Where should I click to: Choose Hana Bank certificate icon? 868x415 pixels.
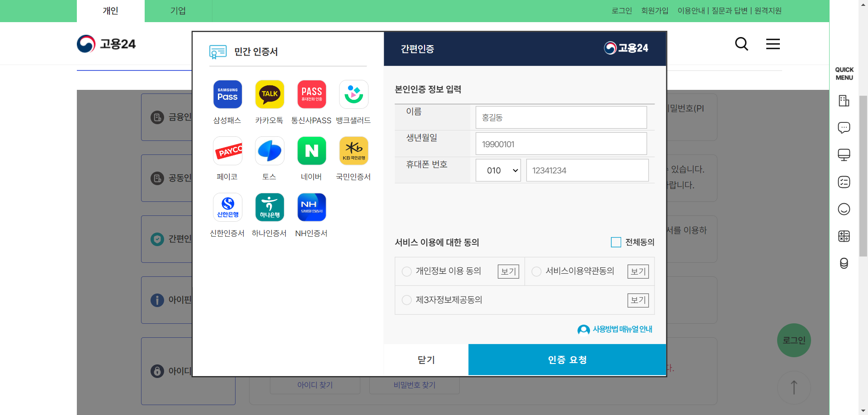click(269, 207)
